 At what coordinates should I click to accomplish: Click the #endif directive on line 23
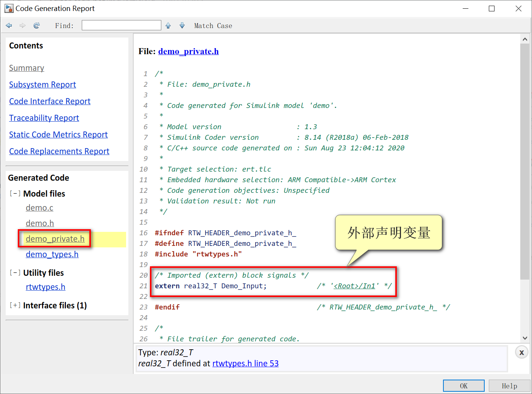(x=167, y=307)
